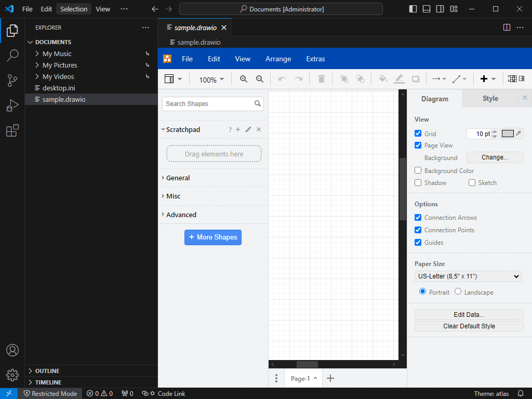
Task: Open the Run and Debug view
Action: 12,105
